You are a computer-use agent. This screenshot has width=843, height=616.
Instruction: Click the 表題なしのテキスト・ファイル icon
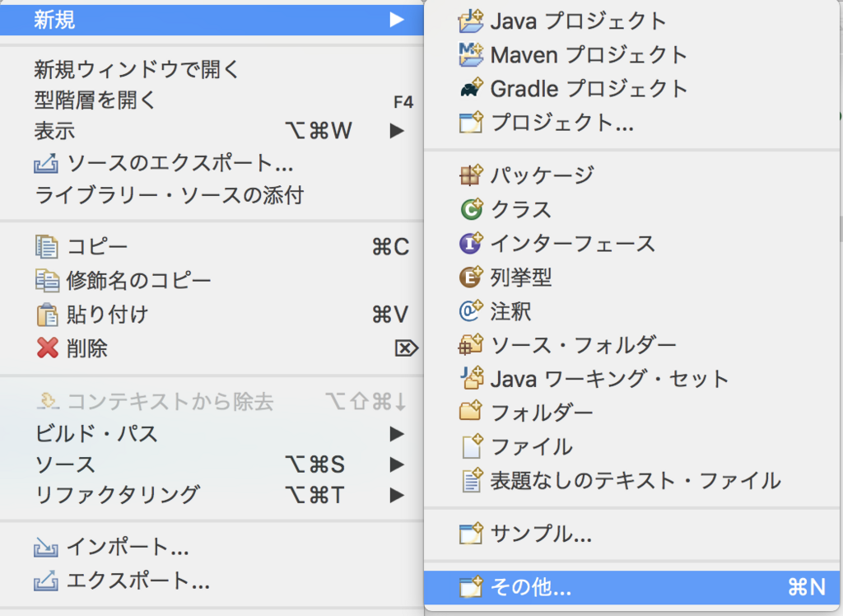pyautogui.click(x=471, y=480)
